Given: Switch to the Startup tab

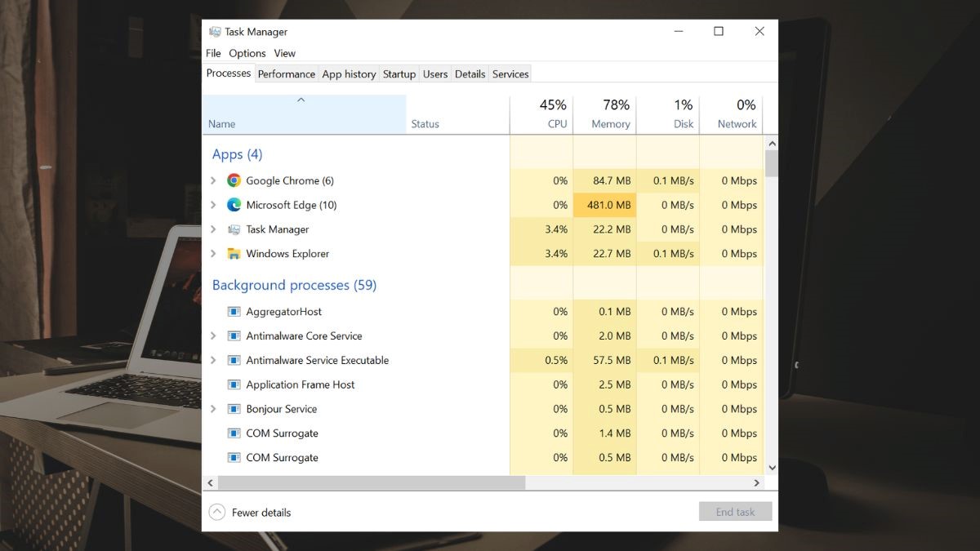Looking at the screenshot, I should [x=399, y=74].
